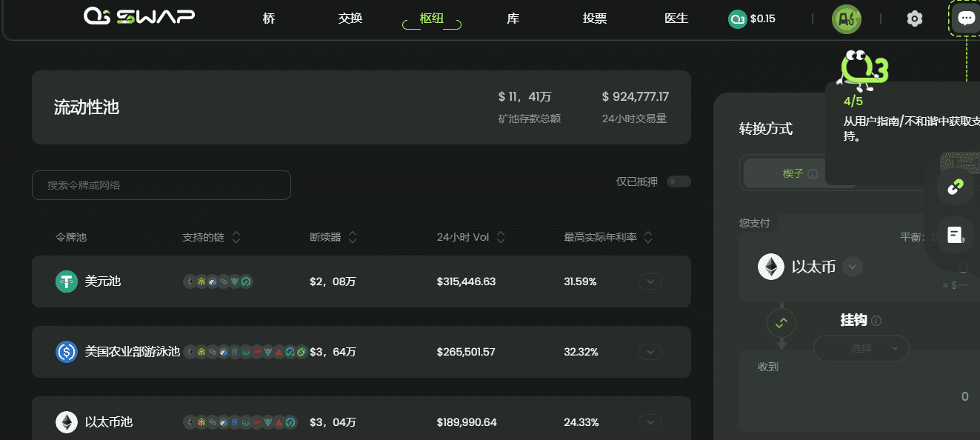
Task: Open the settings gear icon
Action: [x=915, y=19]
